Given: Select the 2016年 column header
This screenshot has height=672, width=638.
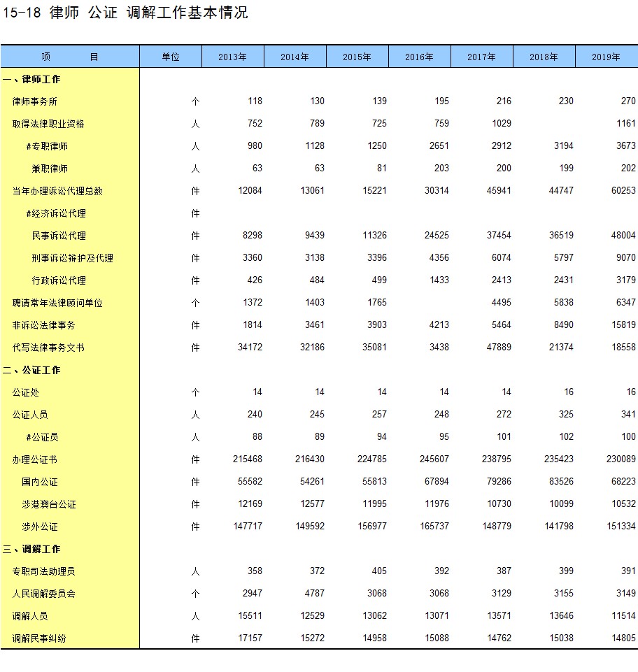Looking at the screenshot, I should 419,57.
